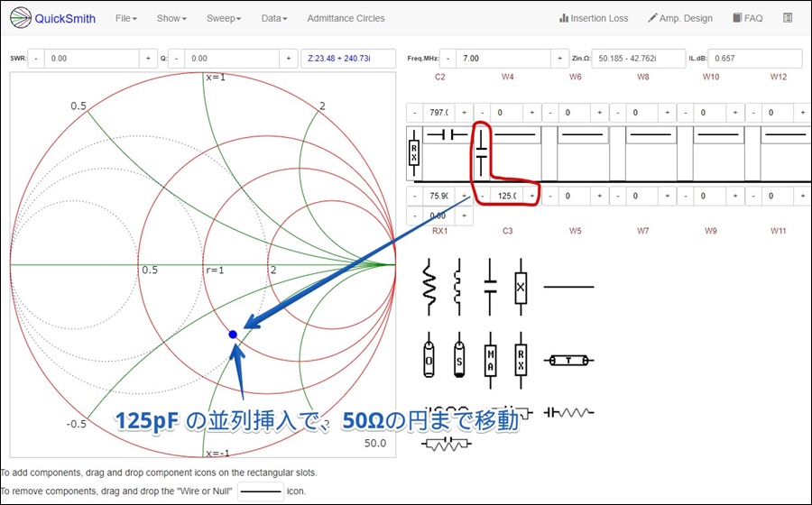The image size is (812, 505).
Task: Focus the RX1 resistance field 75.9
Action: (x=439, y=196)
